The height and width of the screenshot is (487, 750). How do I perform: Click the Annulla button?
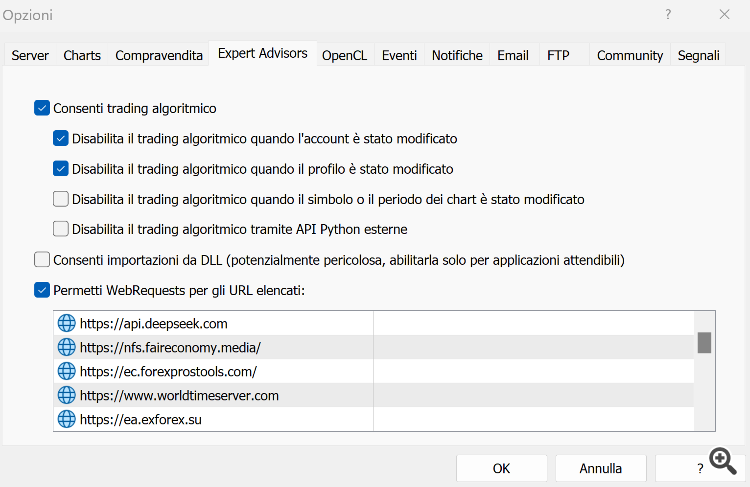601,468
